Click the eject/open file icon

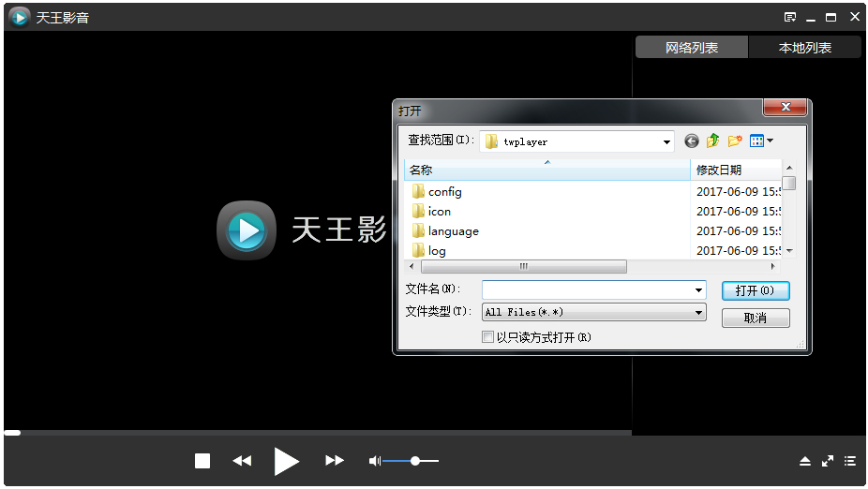point(805,461)
